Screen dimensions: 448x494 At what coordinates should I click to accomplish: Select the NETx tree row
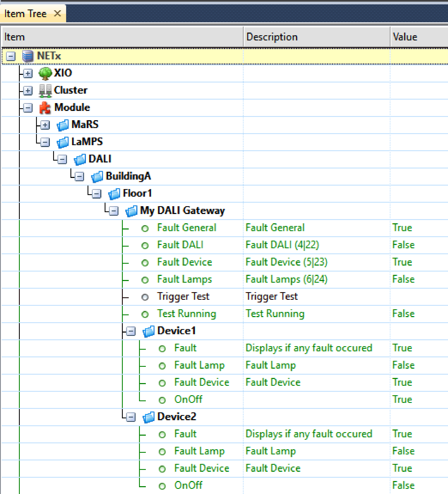[x=225, y=56]
